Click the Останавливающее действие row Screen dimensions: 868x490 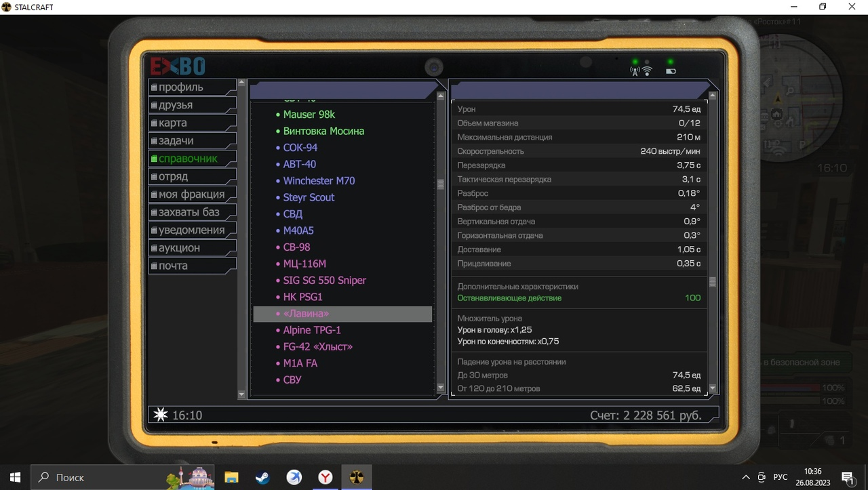pos(579,298)
